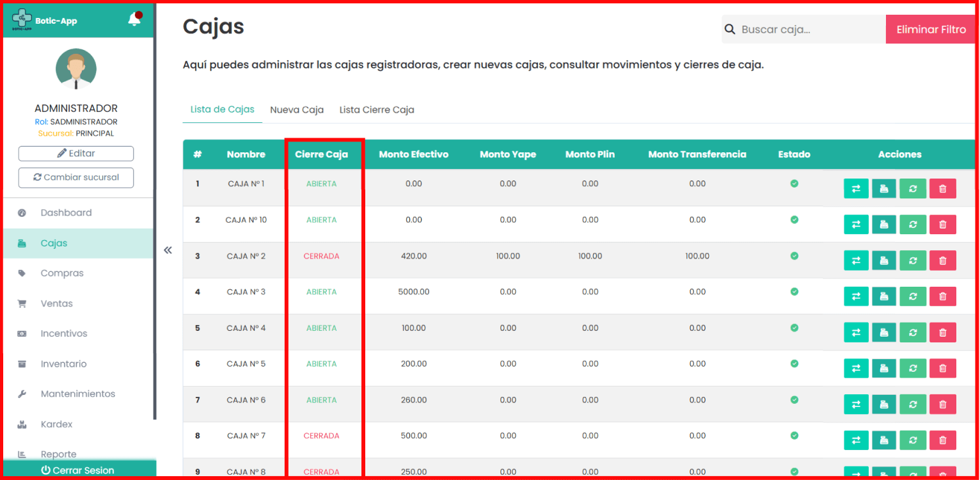This screenshot has width=980, height=480.
Task: Expand the Mantenimientos sidebar menu
Action: (78, 394)
